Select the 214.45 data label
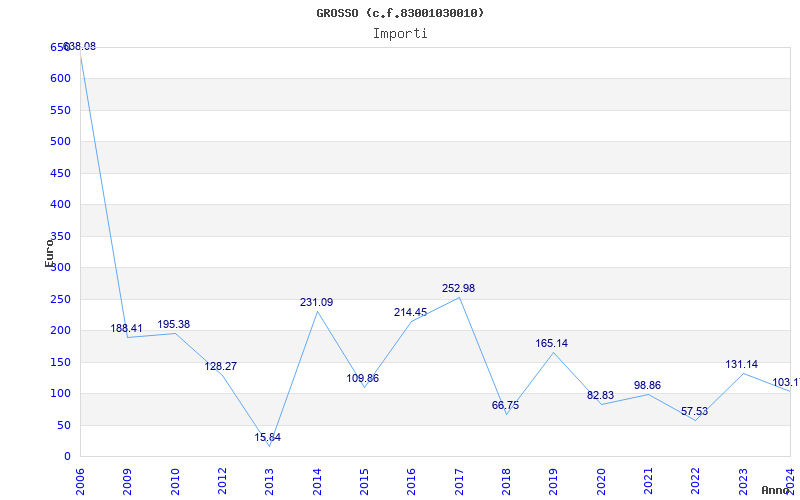 point(410,312)
